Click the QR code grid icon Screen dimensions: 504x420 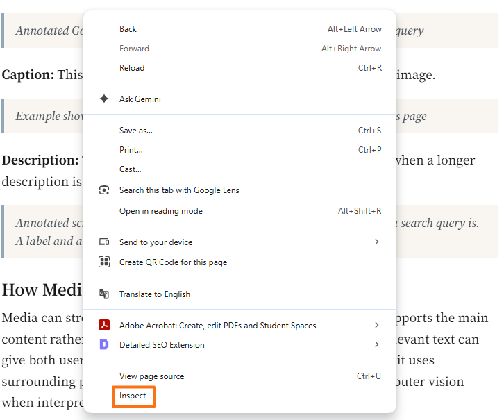(104, 262)
